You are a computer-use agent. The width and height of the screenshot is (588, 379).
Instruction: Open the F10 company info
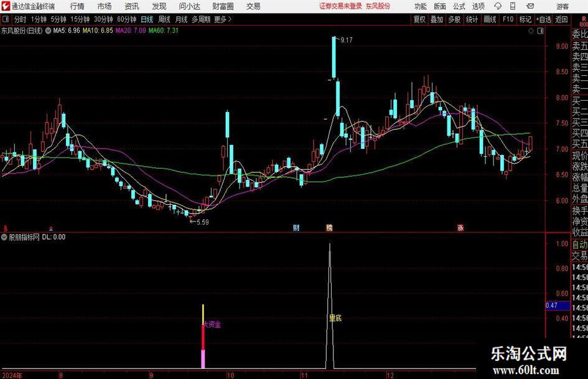coord(508,19)
